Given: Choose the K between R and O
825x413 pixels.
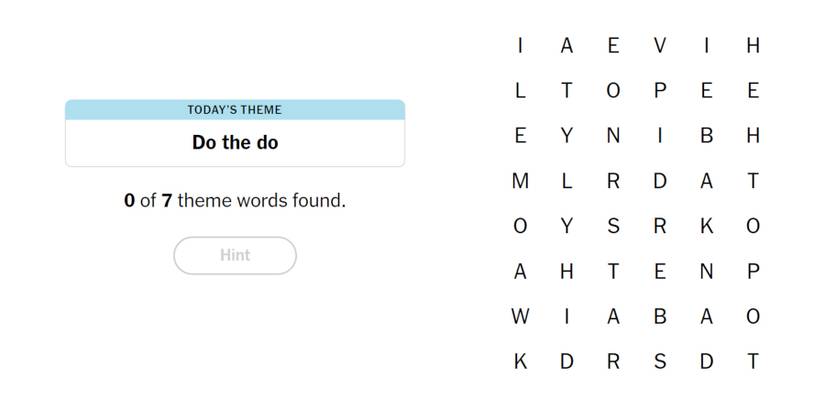Looking at the screenshot, I should pos(707,226).
